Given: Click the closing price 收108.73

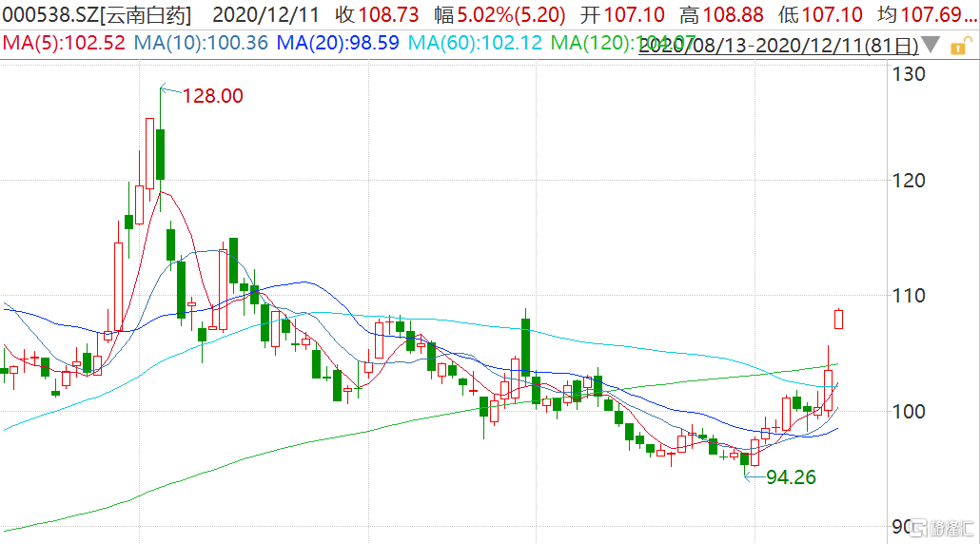Looking at the screenshot, I should (x=376, y=15).
